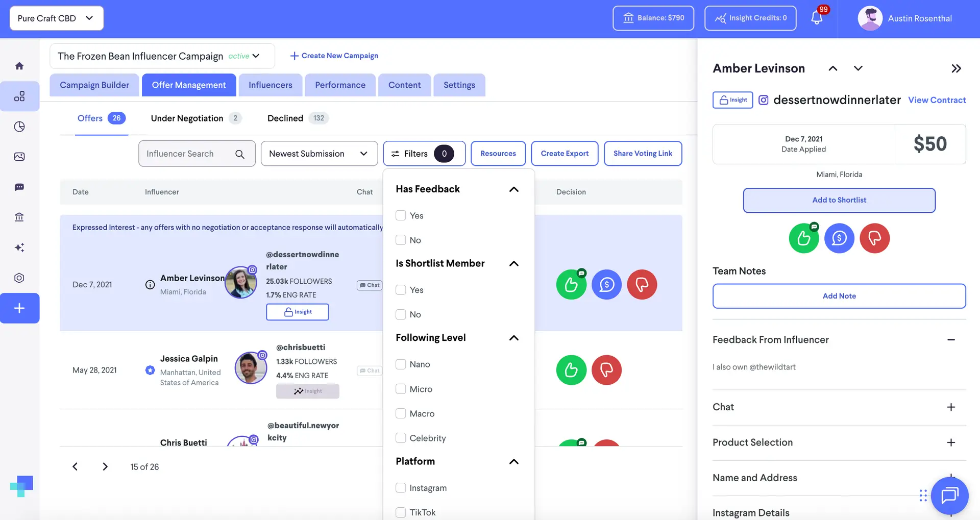Open the chat messages sidebar icon
Image resolution: width=980 pixels, height=520 pixels.
pos(19,187)
